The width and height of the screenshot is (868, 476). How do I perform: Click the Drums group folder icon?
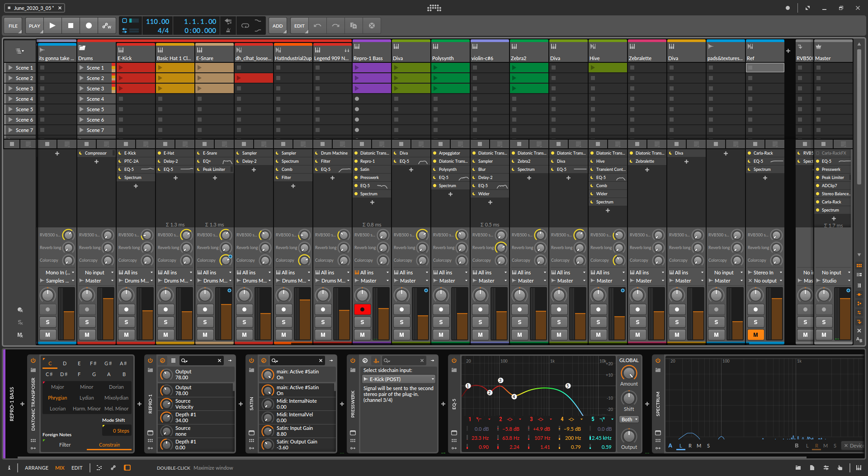(x=82, y=47)
